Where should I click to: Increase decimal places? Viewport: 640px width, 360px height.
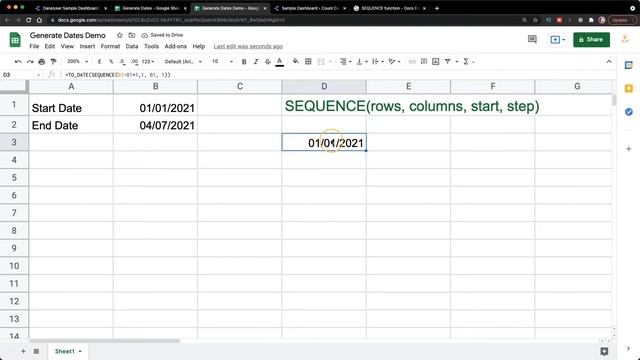pyautogui.click(x=135, y=62)
